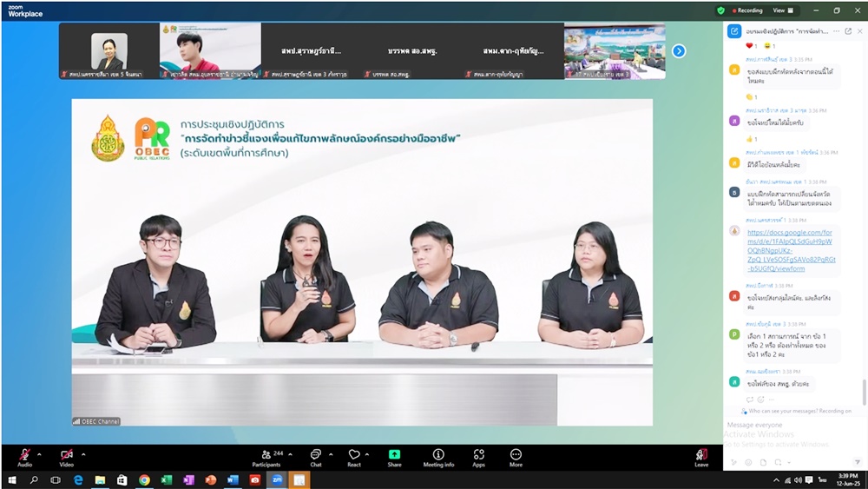Click the Recording indicator

pos(747,10)
